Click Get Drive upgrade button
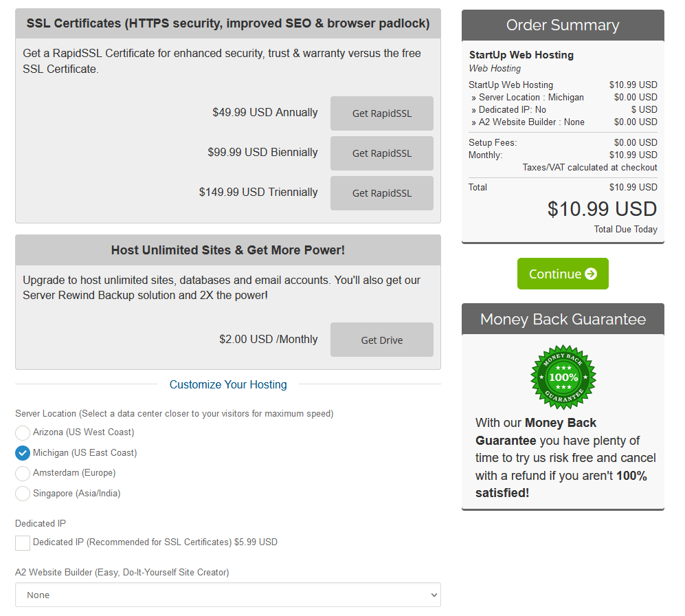 381,340
